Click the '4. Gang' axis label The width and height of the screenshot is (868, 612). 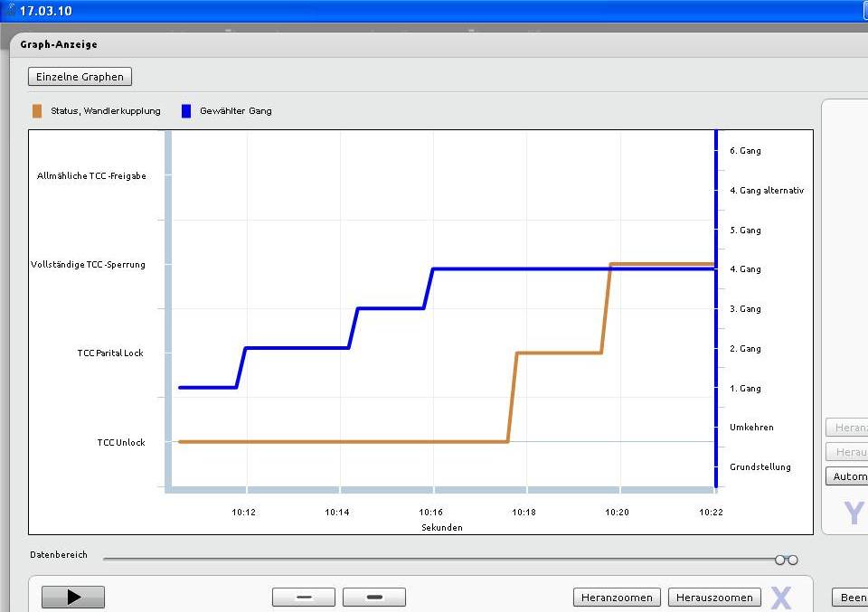[x=745, y=269]
